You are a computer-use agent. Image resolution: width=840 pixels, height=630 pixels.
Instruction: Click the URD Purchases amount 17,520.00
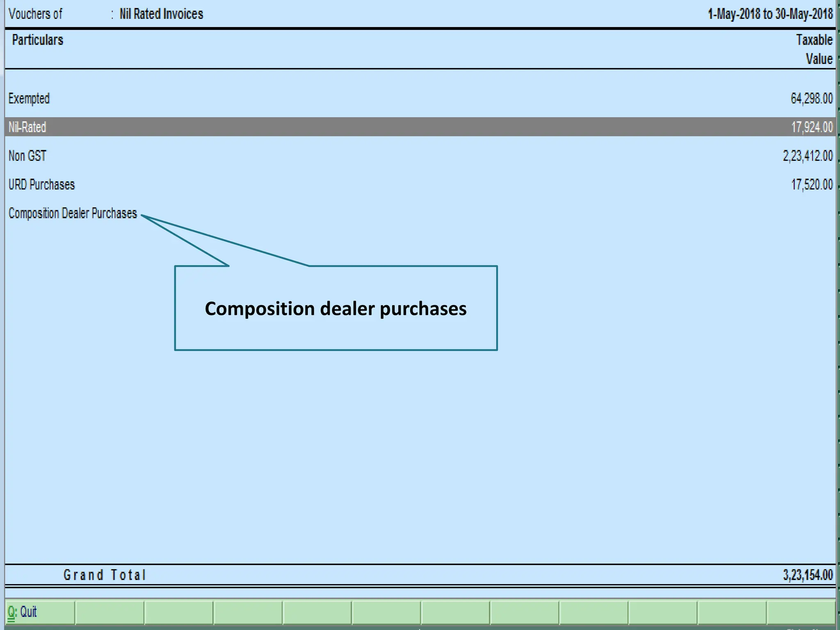coord(812,185)
